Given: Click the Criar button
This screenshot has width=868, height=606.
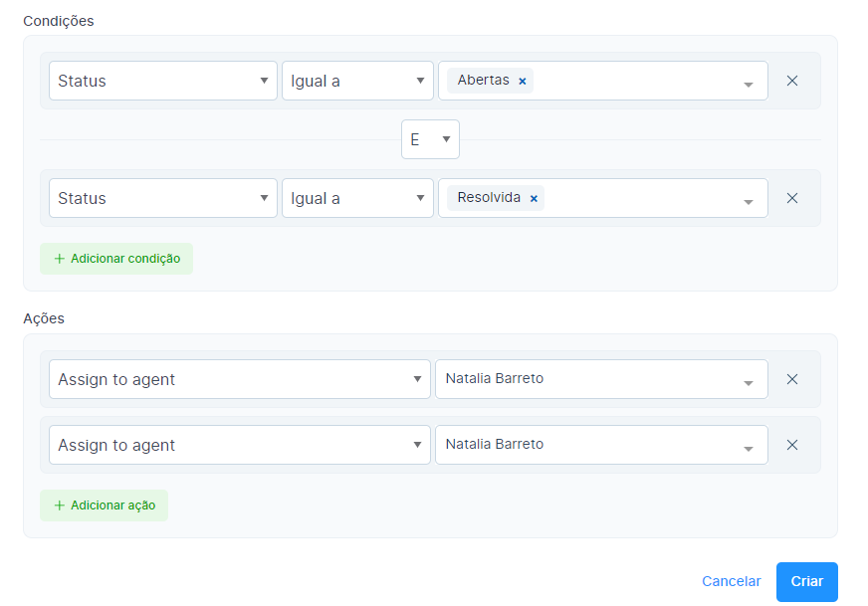Looking at the screenshot, I should pyautogui.click(x=806, y=581).
